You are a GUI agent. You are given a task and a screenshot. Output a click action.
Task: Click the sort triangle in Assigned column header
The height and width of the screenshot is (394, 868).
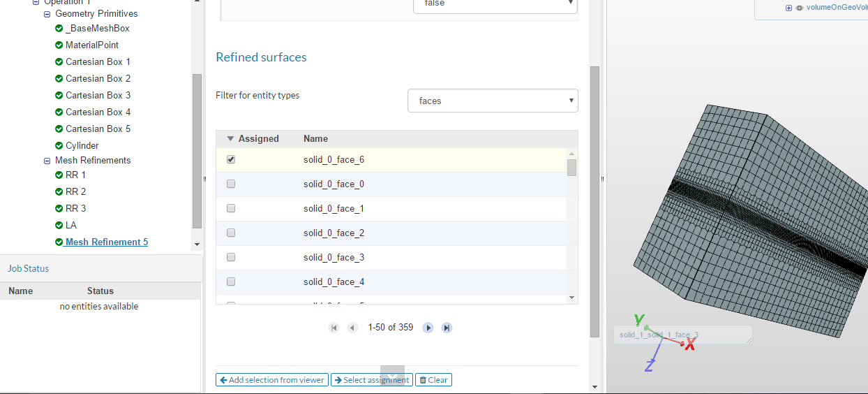pyautogui.click(x=231, y=139)
